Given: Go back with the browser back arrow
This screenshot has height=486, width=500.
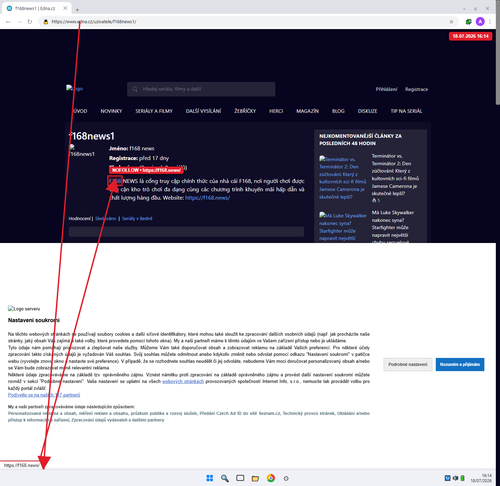Looking at the screenshot, I should (8, 22).
